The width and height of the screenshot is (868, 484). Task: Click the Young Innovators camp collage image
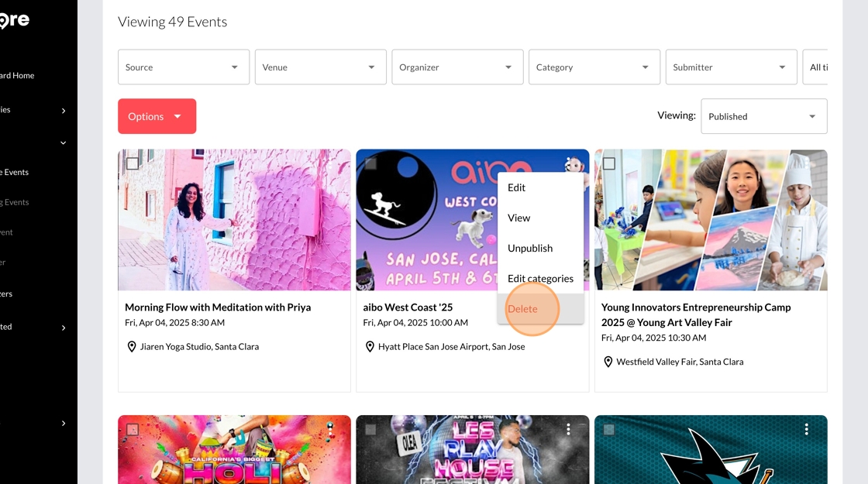[711, 220]
